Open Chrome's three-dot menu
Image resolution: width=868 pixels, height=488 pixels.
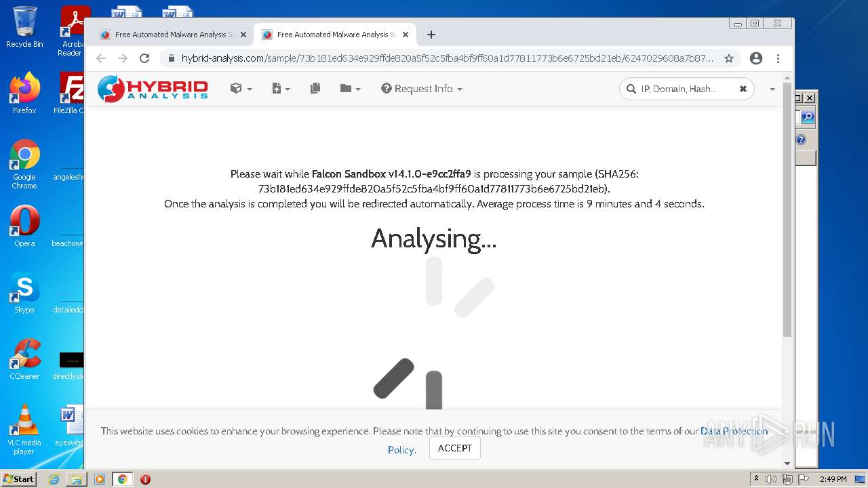pyautogui.click(x=778, y=58)
